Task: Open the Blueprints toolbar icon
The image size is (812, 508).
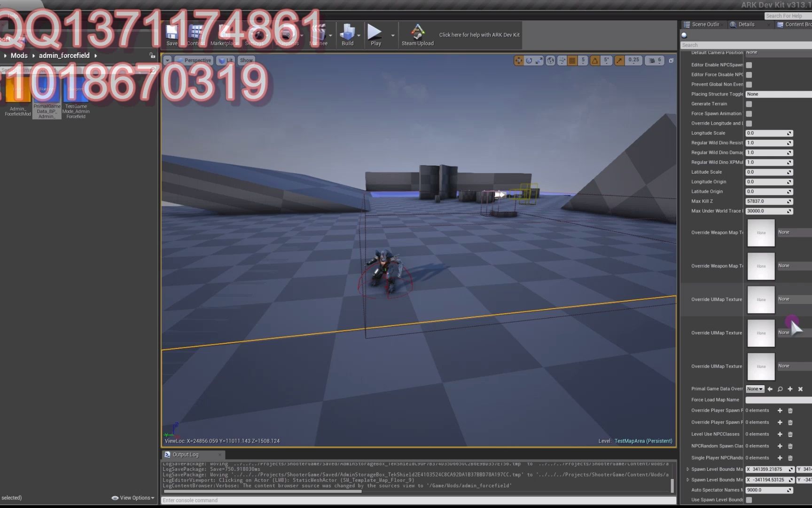Action: (x=288, y=33)
